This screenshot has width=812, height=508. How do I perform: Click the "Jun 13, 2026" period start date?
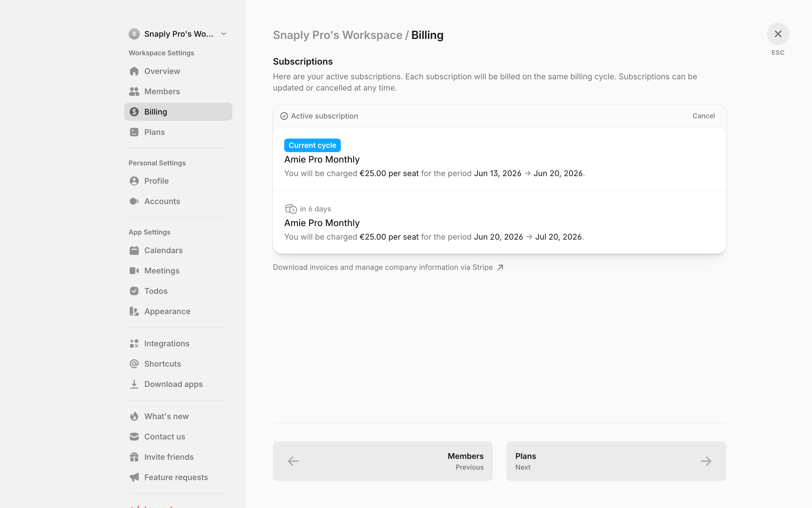(x=497, y=173)
